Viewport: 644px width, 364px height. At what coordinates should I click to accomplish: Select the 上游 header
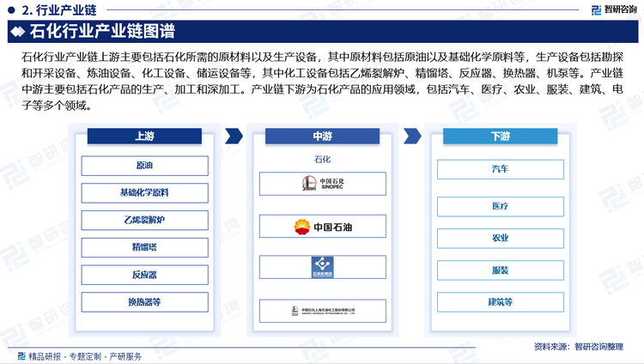pos(144,136)
